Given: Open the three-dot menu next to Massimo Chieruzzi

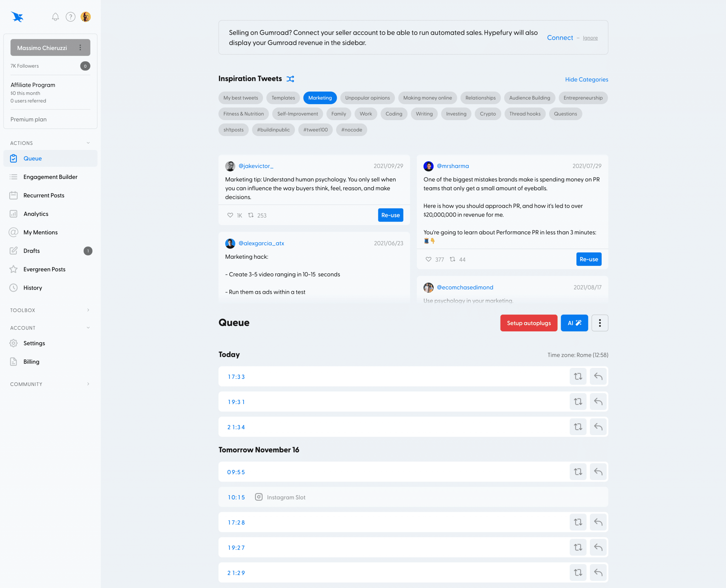Looking at the screenshot, I should tap(81, 47).
